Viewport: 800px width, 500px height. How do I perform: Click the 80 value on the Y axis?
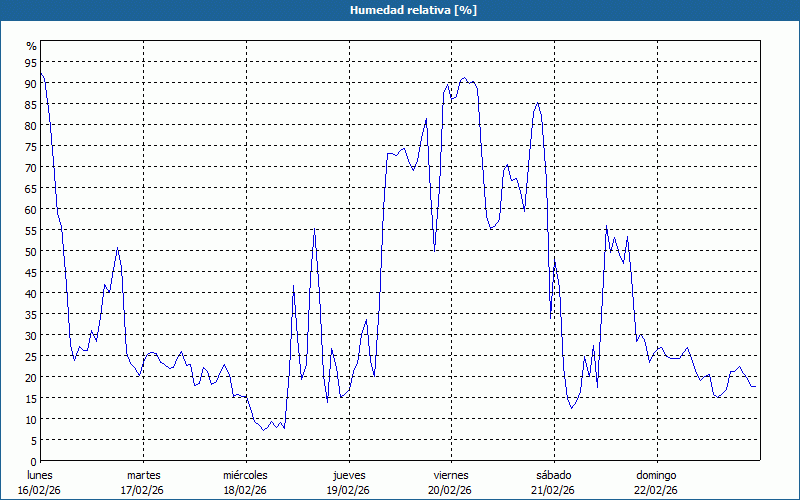31,126
